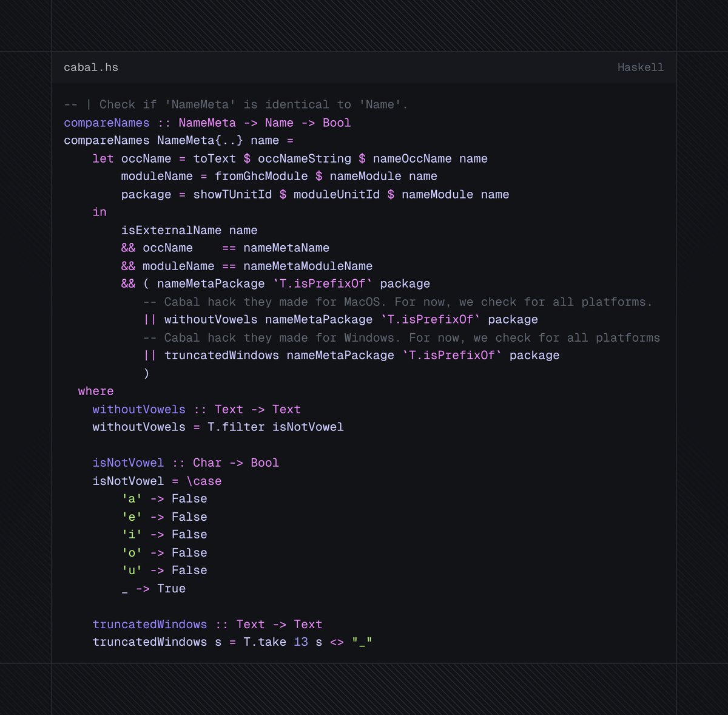Screen dimensions: 728x715
Task: Click the "'e' -> False" case line
Action: tap(164, 517)
